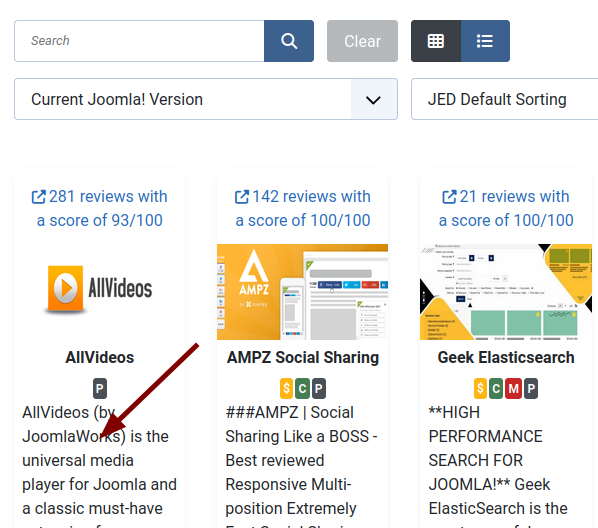Click the AMPZ Social Sharing thumbnail image

pos(302,292)
